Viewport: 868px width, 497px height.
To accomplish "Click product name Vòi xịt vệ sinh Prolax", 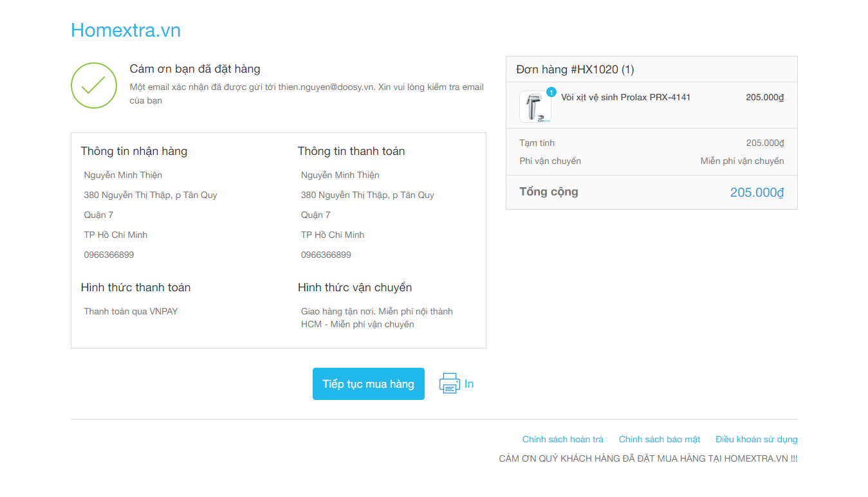I will [x=625, y=97].
